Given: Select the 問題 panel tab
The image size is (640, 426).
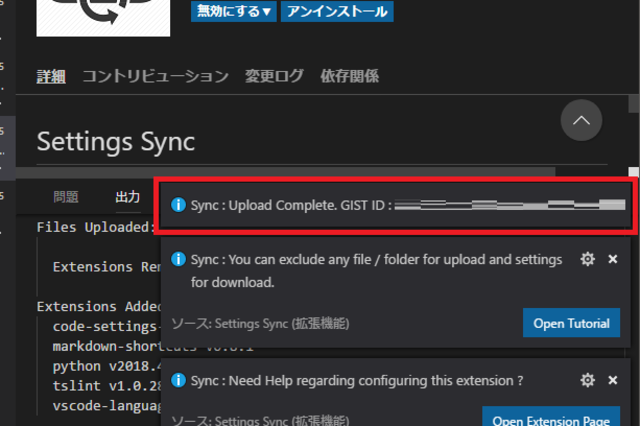Looking at the screenshot, I should [66, 197].
